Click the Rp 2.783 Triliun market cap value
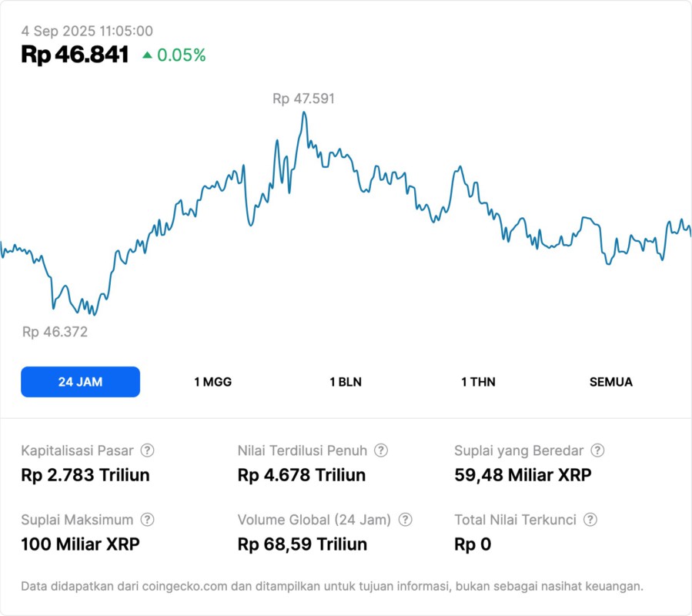 pyautogui.click(x=85, y=475)
